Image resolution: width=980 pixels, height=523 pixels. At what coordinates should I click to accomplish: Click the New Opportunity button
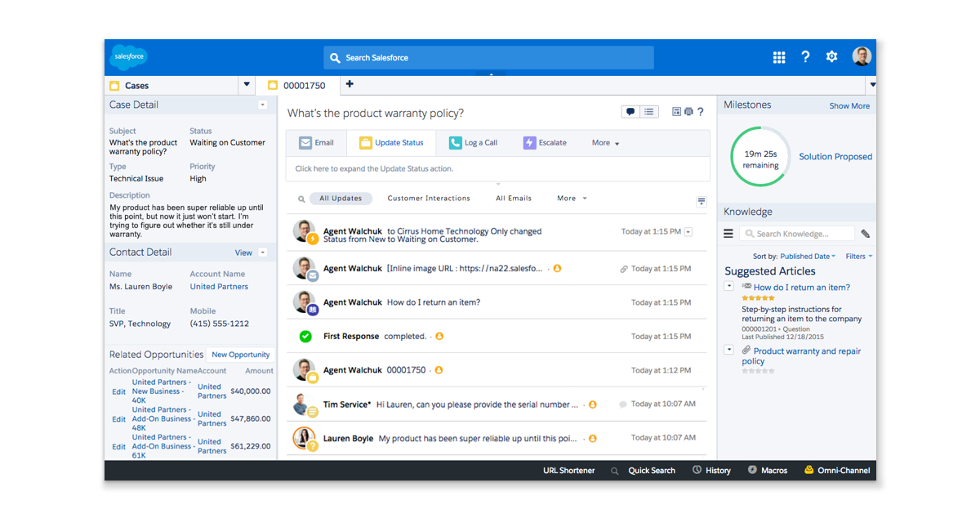pyautogui.click(x=240, y=355)
